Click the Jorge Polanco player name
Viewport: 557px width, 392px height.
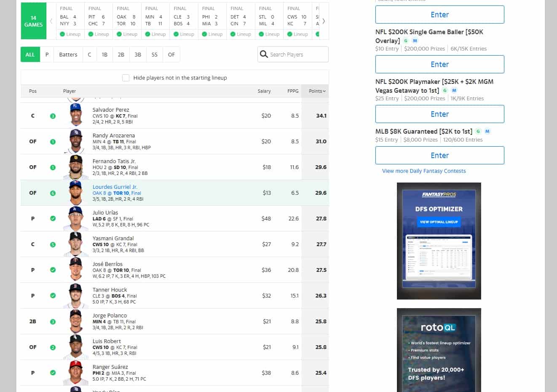click(110, 316)
